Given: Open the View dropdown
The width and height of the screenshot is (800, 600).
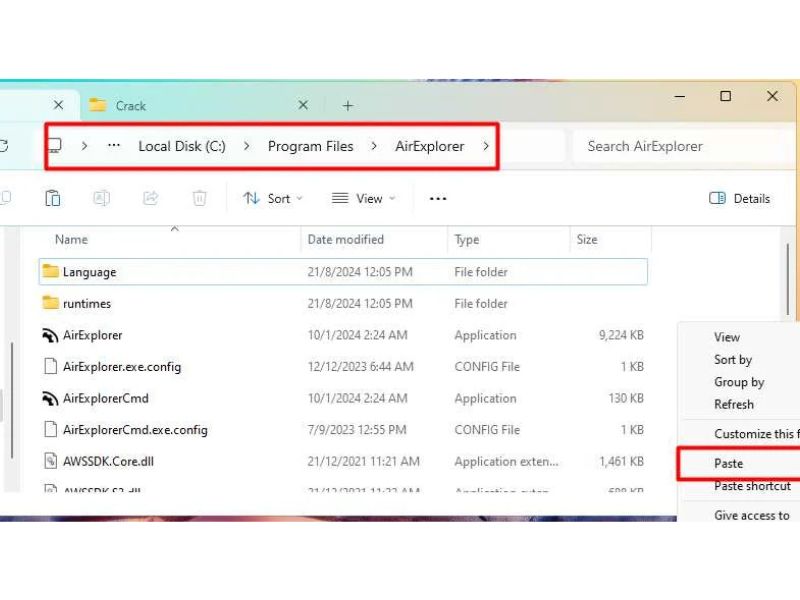Looking at the screenshot, I should [x=364, y=198].
